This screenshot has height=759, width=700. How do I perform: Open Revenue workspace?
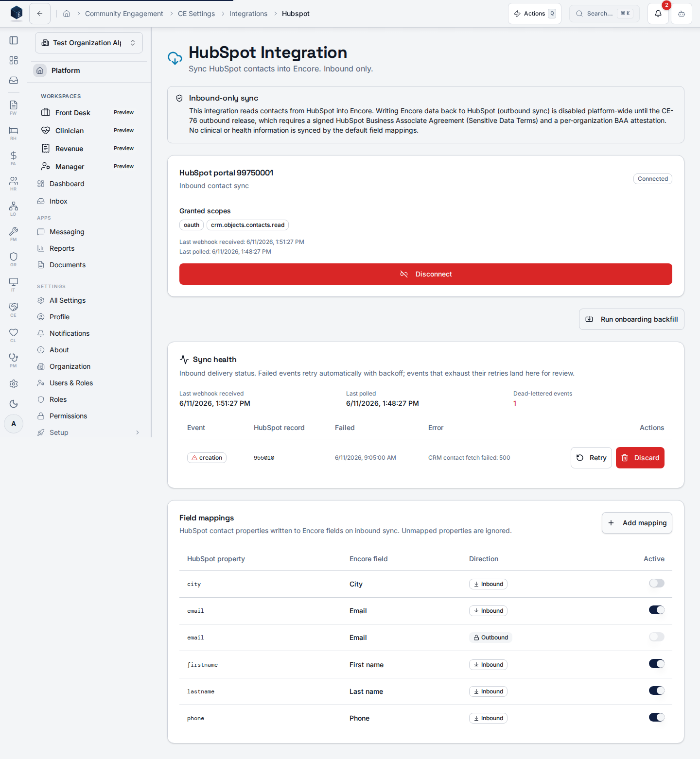pyautogui.click(x=89, y=149)
